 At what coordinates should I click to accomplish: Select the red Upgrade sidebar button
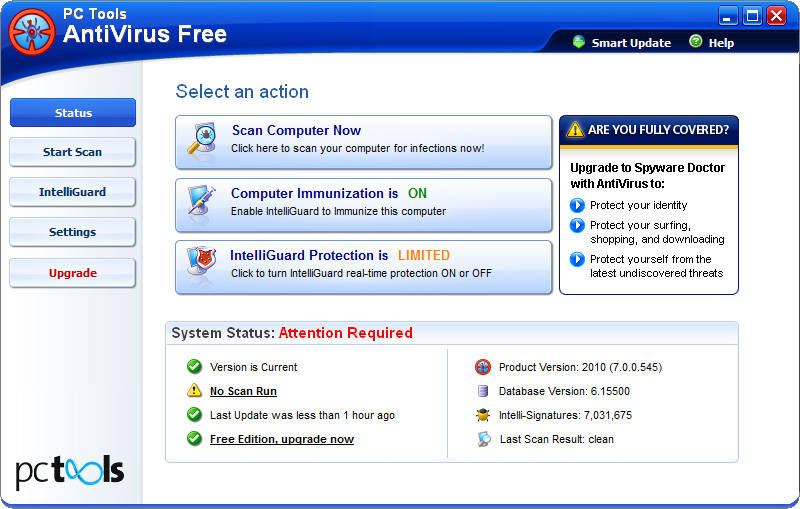[72, 273]
